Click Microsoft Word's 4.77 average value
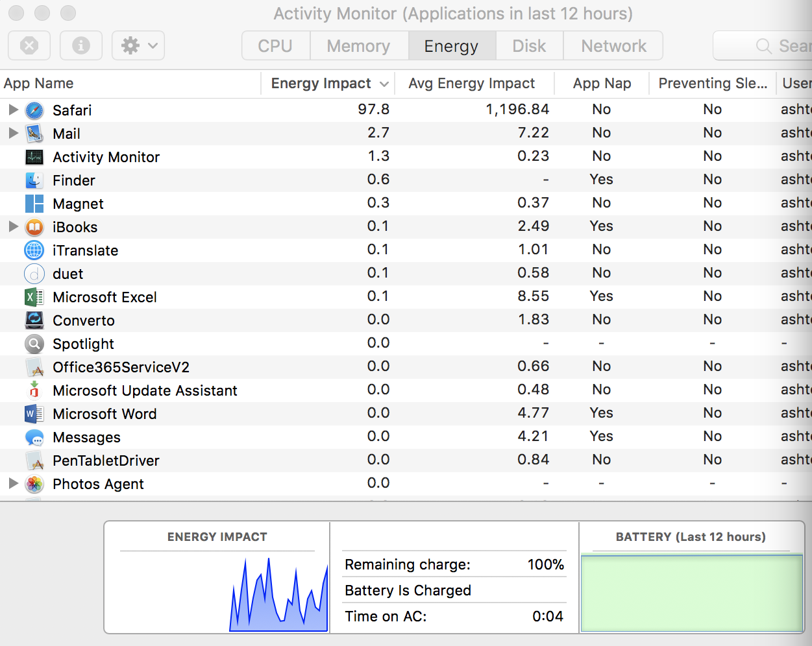The image size is (812, 646). point(533,413)
